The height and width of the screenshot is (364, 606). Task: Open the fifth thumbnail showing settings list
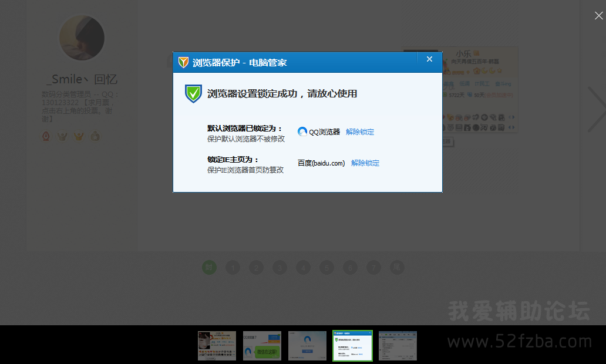coord(398,345)
